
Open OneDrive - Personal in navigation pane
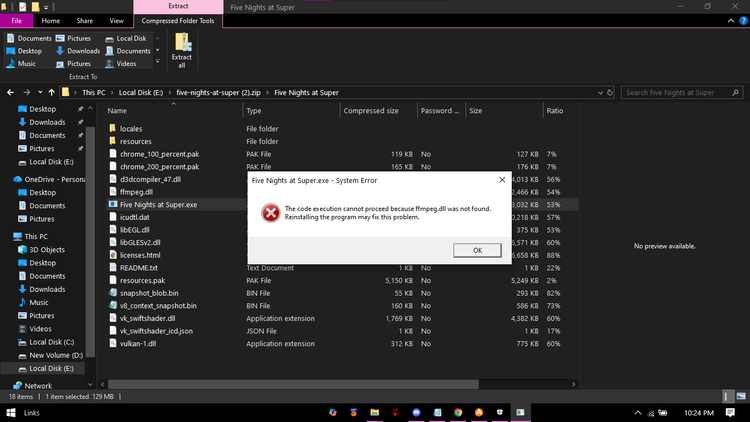[x=49, y=179]
